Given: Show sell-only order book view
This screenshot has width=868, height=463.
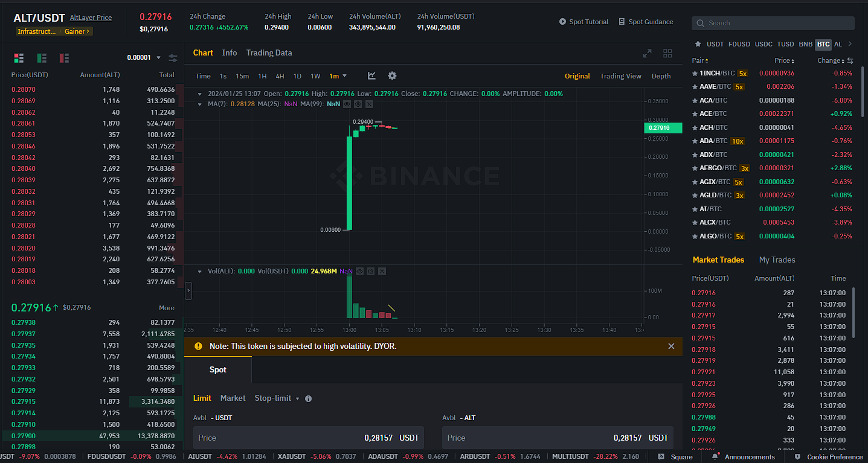Looking at the screenshot, I should tap(64, 58).
